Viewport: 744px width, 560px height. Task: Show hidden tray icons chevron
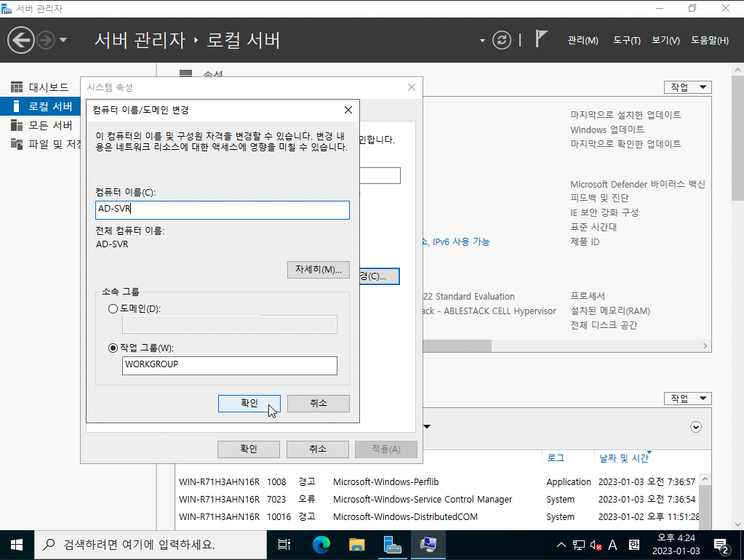tap(561, 545)
